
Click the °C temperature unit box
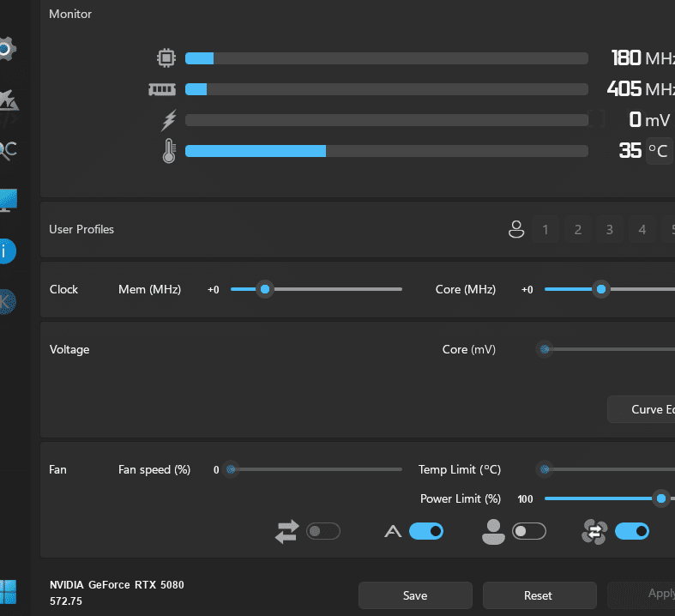[659, 151]
